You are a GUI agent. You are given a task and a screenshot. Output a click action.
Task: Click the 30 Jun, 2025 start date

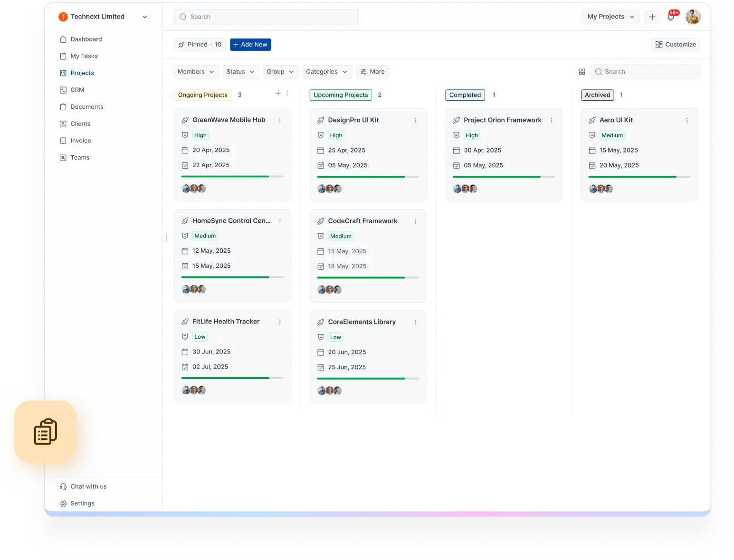pyautogui.click(x=211, y=352)
